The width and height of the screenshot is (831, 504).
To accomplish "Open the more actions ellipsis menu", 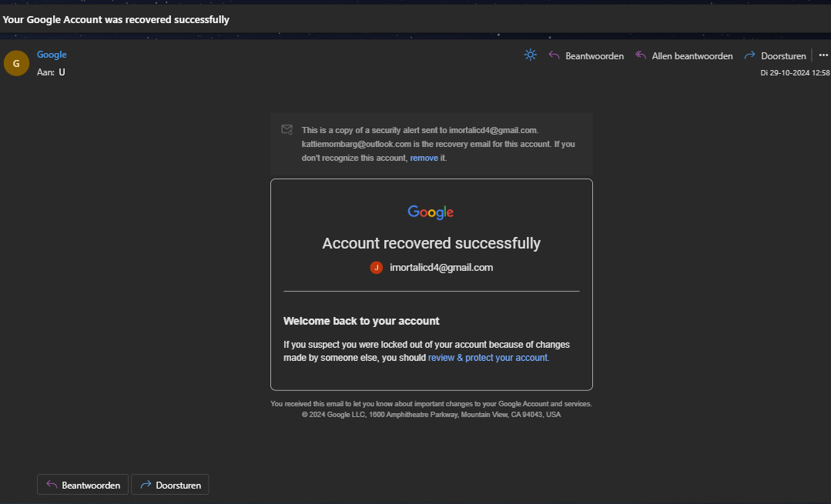I will coord(823,55).
